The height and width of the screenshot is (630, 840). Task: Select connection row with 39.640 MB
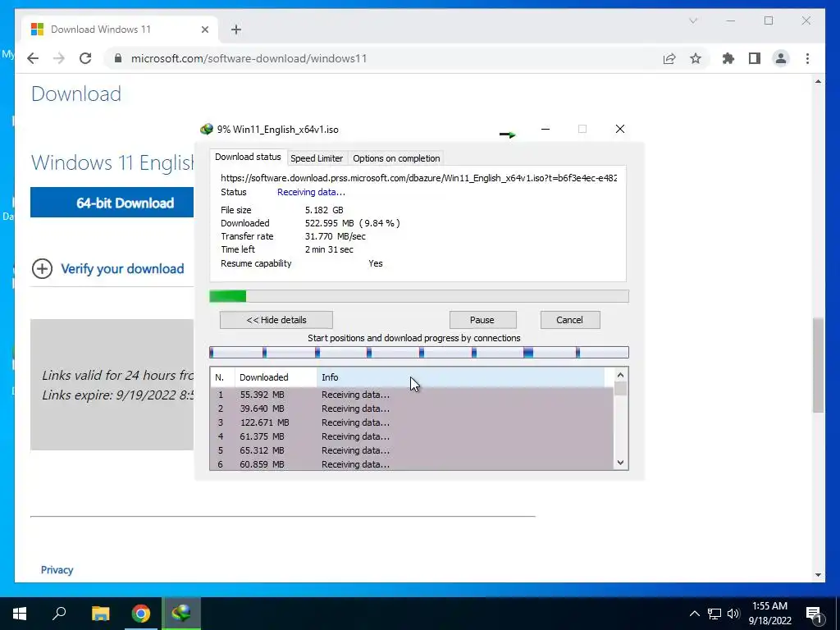tap(412, 409)
